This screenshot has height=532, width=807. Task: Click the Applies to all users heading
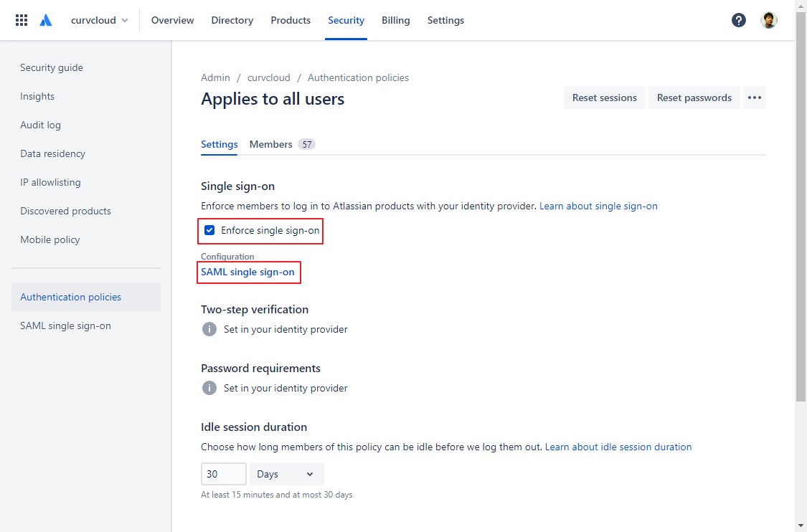(273, 99)
